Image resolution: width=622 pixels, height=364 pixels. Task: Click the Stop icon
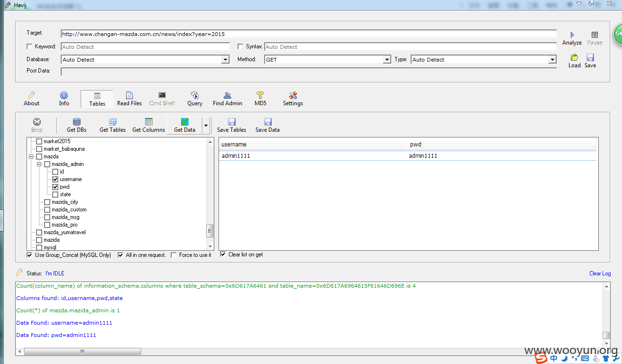[37, 122]
